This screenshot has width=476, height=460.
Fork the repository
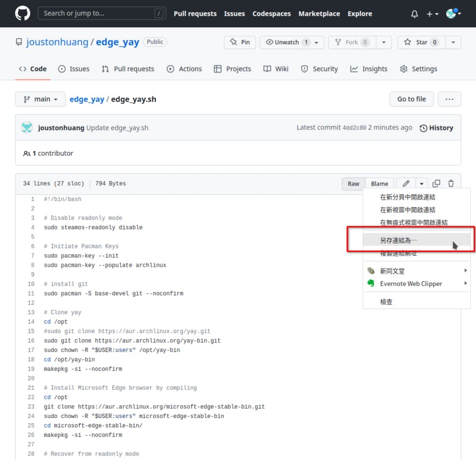click(x=352, y=42)
